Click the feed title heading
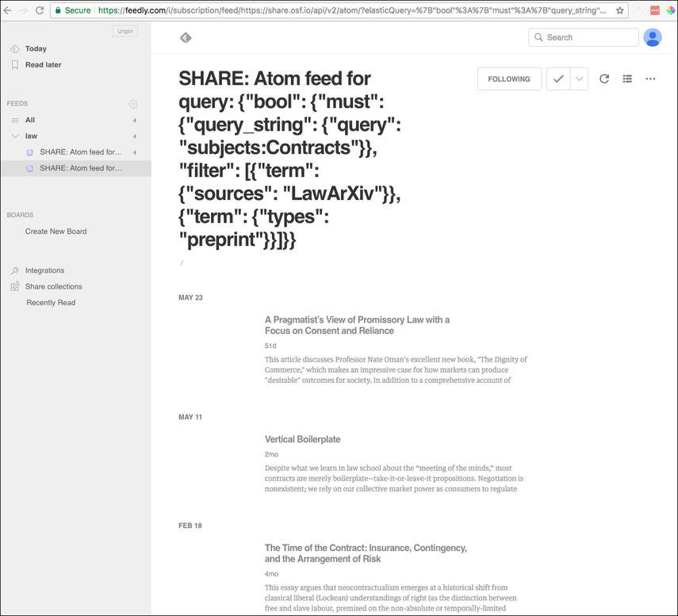 [x=290, y=159]
